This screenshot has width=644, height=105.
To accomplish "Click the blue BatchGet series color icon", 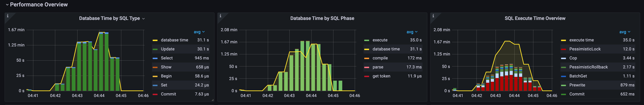I will point(563,76).
